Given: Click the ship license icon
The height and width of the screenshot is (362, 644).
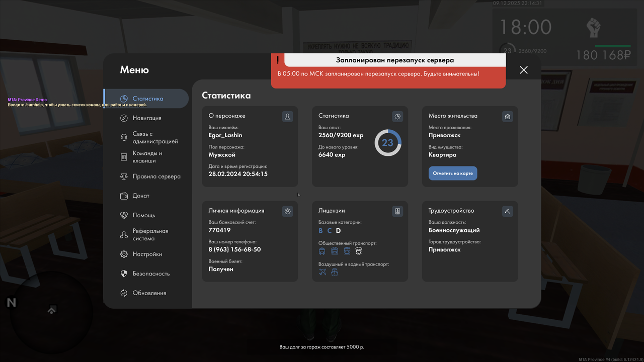Looking at the screenshot, I should click(x=335, y=272).
